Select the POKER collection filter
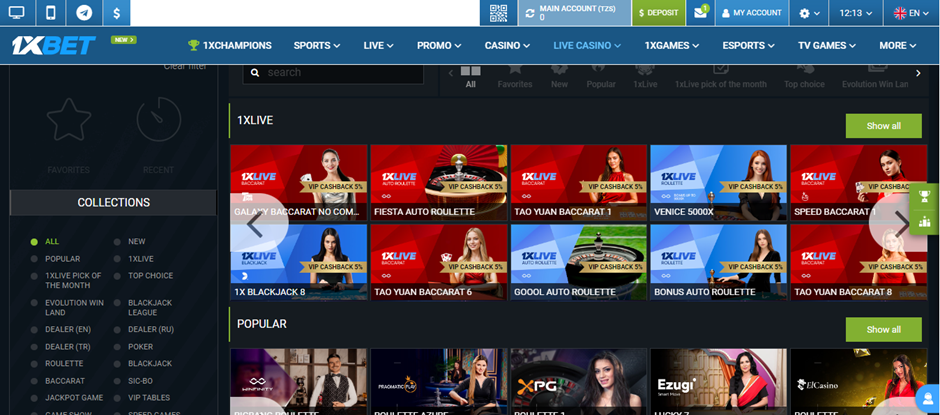This screenshot has width=940, height=415. pyautogui.click(x=140, y=347)
